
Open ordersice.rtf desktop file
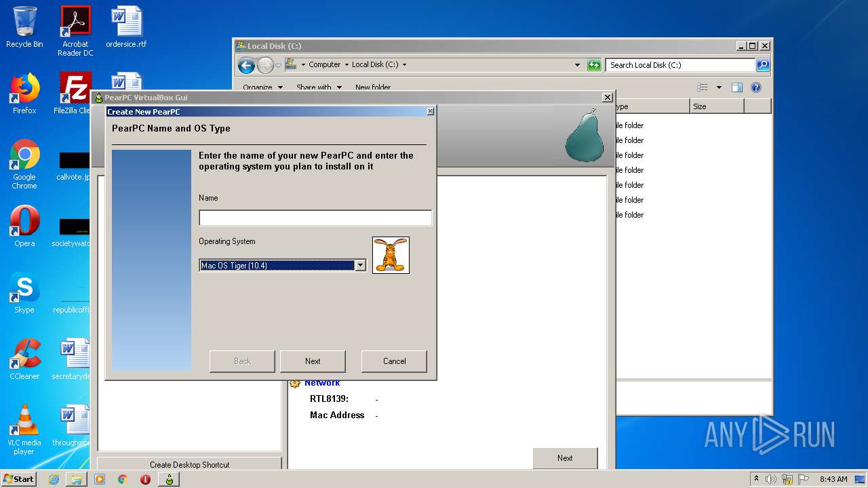[126, 27]
